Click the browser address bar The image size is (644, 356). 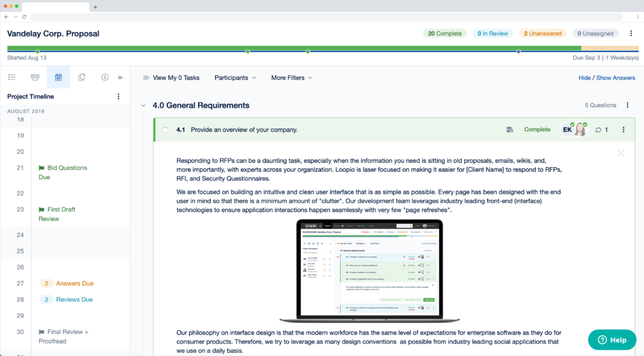[x=326, y=17]
